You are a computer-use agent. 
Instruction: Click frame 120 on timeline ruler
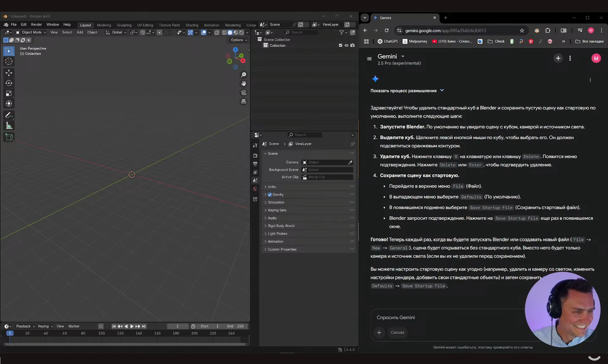pyautogui.click(x=120, y=333)
